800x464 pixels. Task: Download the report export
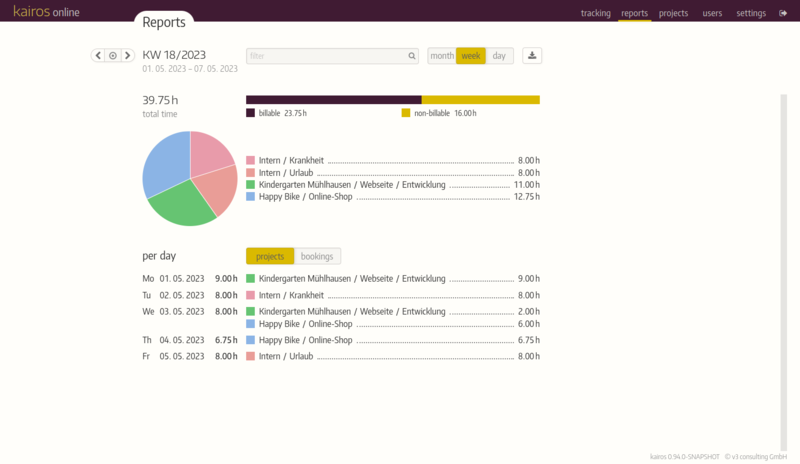click(x=532, y=56)
